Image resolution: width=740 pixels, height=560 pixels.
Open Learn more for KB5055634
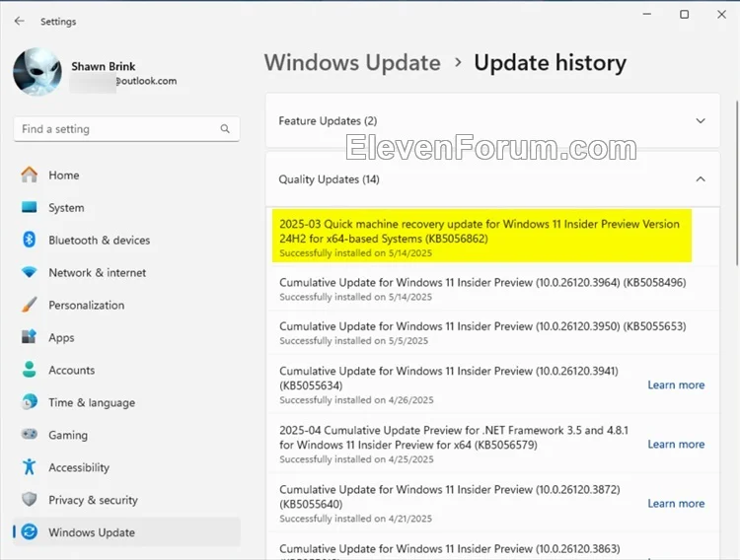tap(676, 385)
